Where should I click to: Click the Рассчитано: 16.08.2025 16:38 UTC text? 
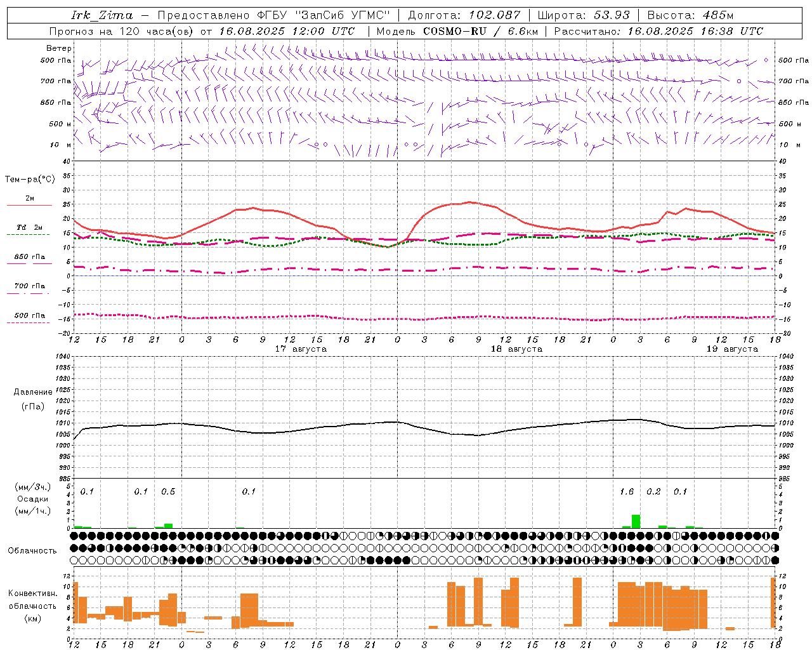(x=658, y=31)
